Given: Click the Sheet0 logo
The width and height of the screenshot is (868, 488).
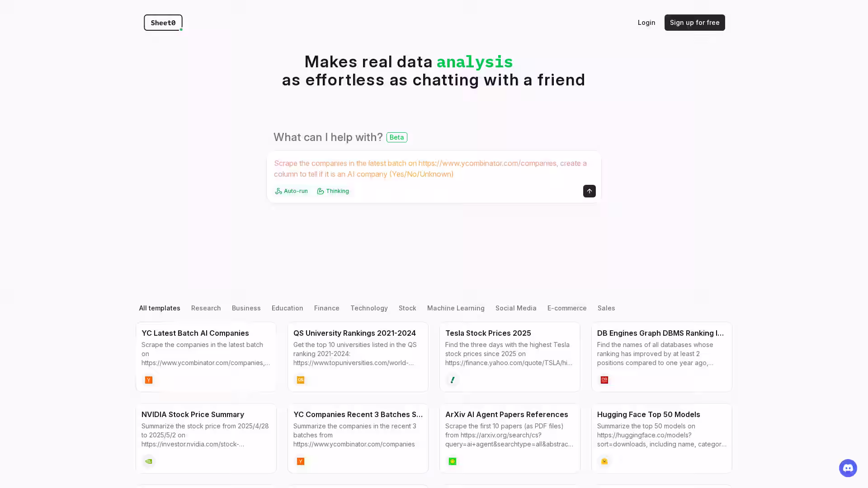Looking at the screenshot, I should coord(163,23).
